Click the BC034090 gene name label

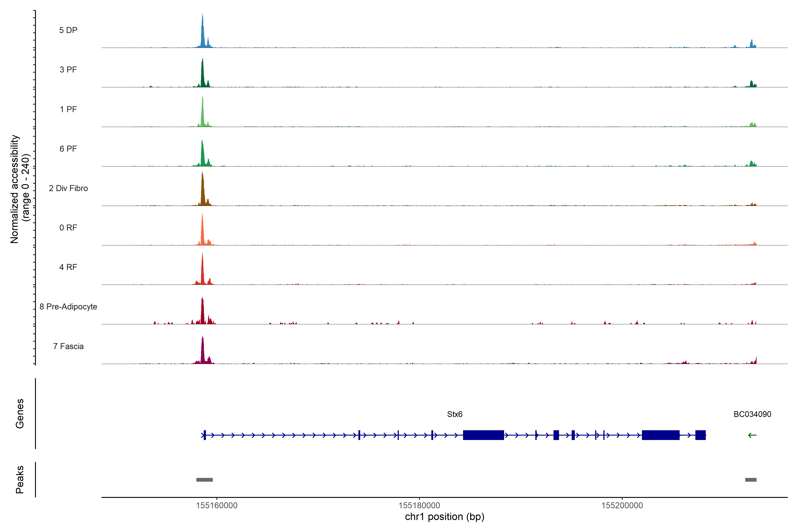pyautogui.click(x=752, y=414)
